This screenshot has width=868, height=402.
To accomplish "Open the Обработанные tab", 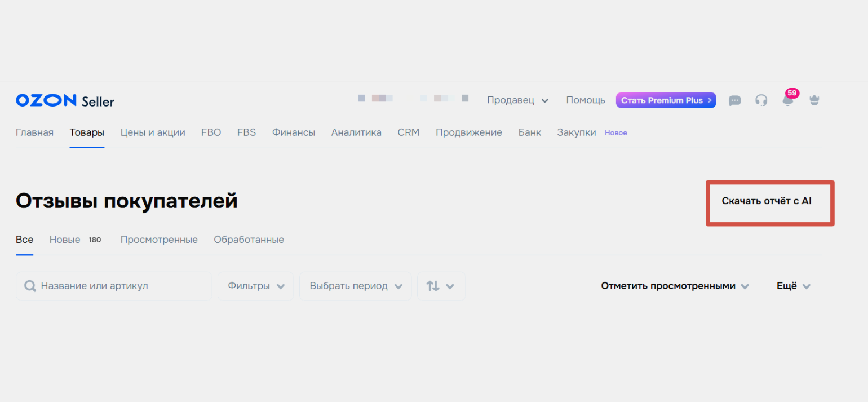I will 249,240.
